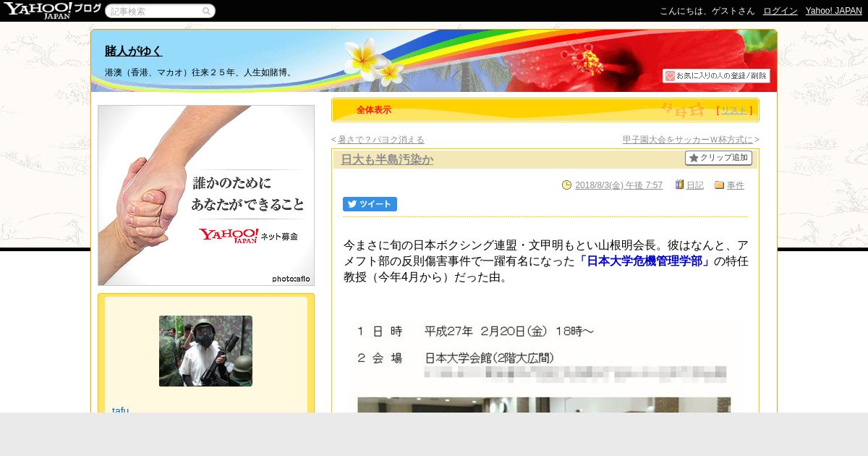Open the 事件 category link
Screen dimensions: 868x456
[735, 185]
